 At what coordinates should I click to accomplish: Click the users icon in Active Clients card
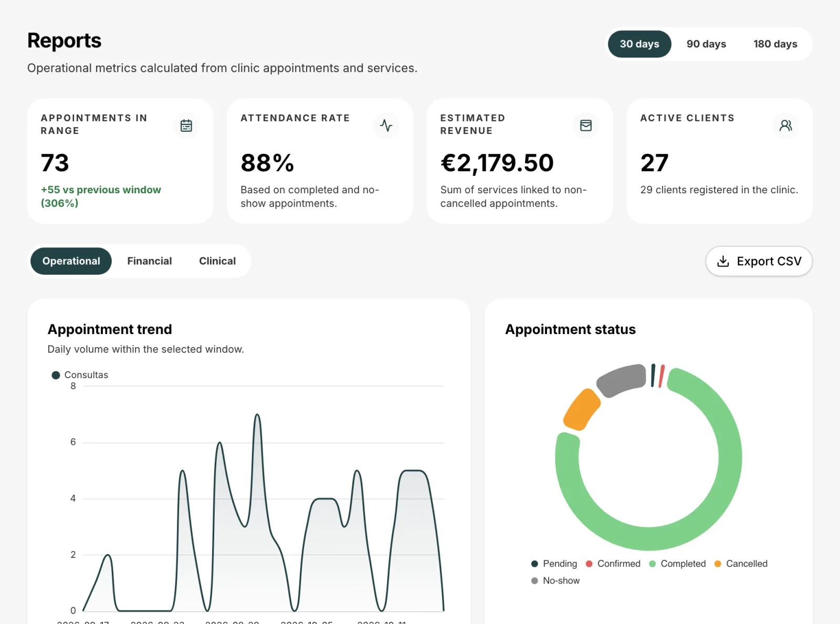pos(786,126)
